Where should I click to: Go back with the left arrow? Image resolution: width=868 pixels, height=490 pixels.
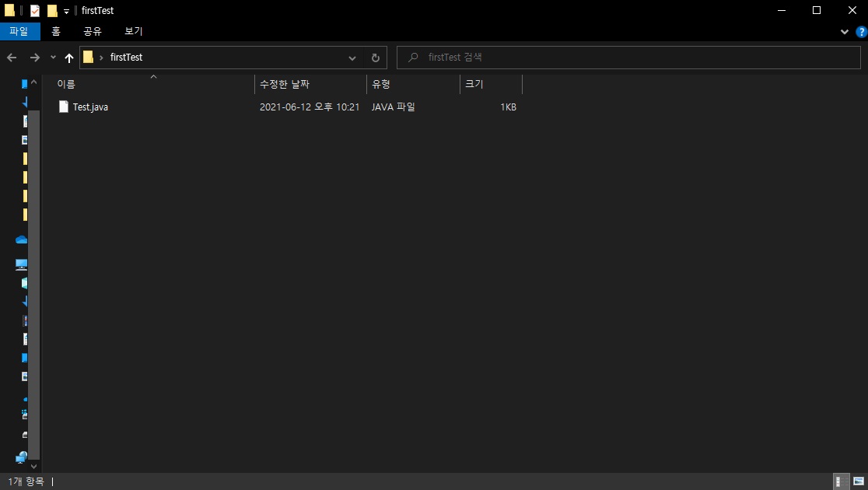click(x=12, y=58)
